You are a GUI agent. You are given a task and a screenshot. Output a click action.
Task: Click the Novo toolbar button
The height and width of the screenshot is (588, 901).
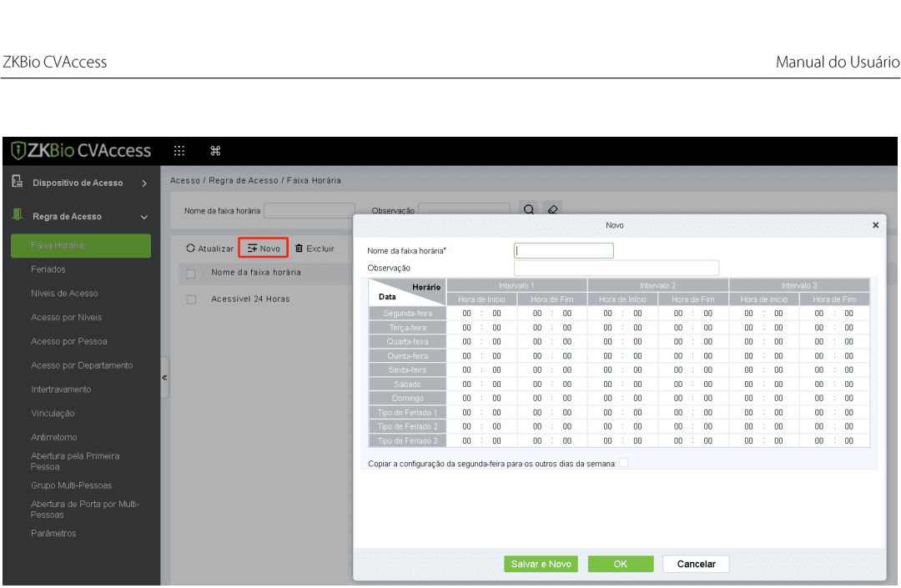(x=264, y=248)
